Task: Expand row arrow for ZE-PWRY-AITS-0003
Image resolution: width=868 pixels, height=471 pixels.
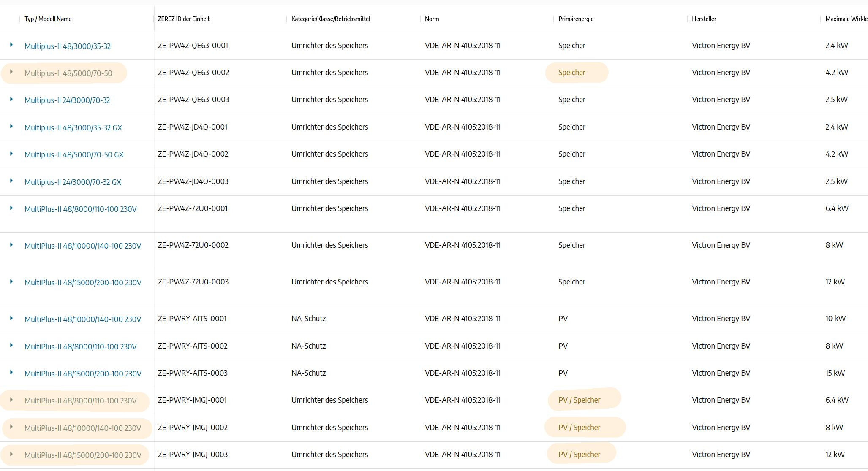Action: coord(11,372)
